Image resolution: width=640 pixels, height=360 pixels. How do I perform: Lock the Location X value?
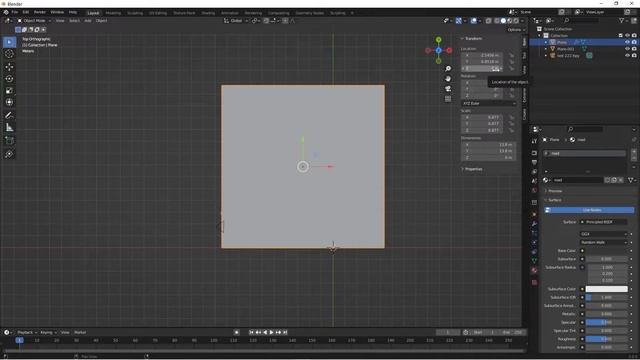pyautogui.click(x=511, y=55)
